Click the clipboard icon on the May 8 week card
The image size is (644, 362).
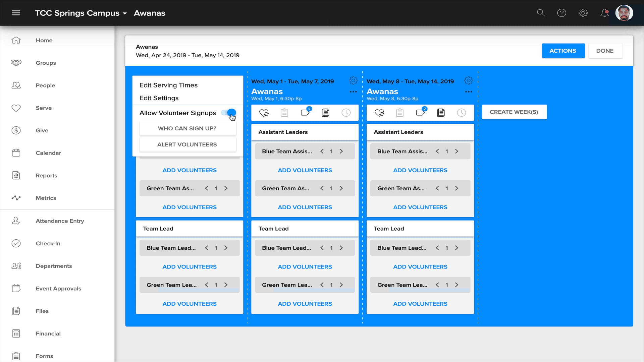(399, 113)
